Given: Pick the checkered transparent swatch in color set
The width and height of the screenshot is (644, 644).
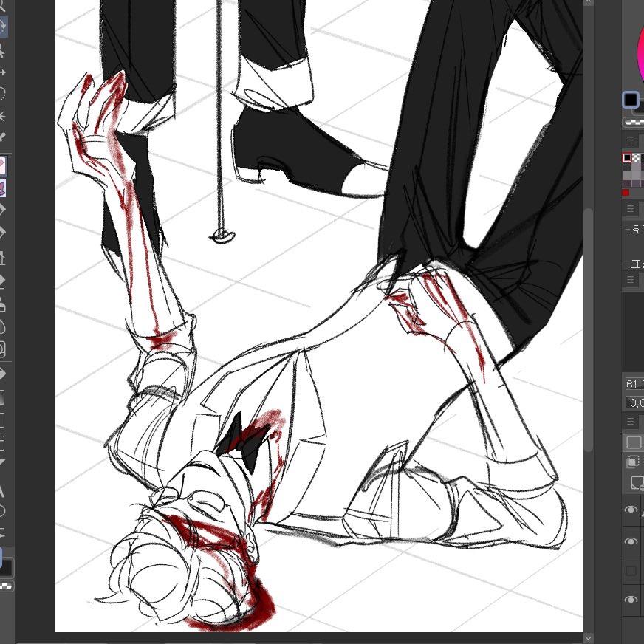Looking at the screenshot, I should [x=636, y=158].
